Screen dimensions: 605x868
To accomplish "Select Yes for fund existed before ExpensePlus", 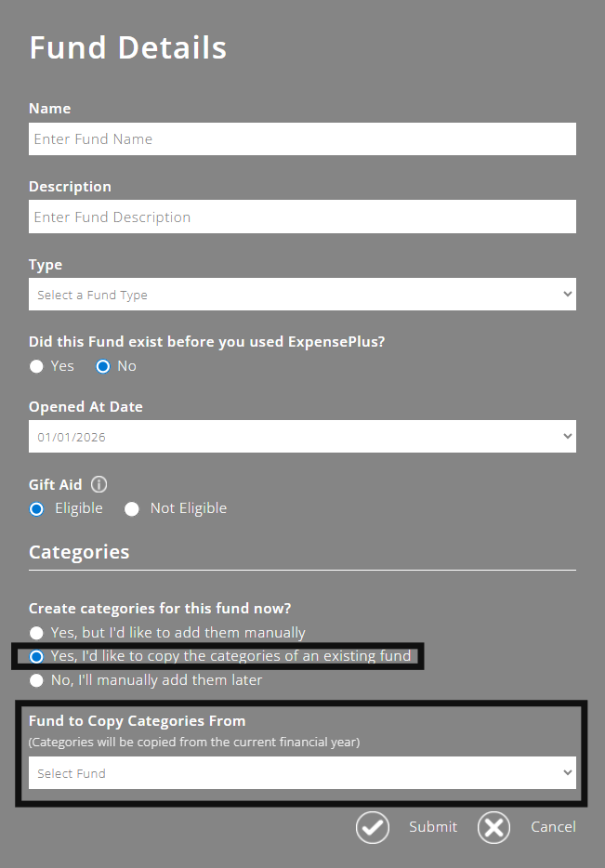I will tap(35, 365).
